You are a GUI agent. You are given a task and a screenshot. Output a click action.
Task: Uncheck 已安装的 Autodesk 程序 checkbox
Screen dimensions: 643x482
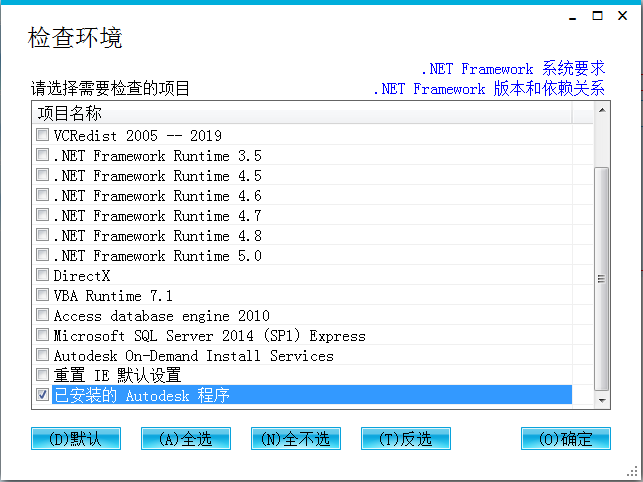[x=42, y=395]
